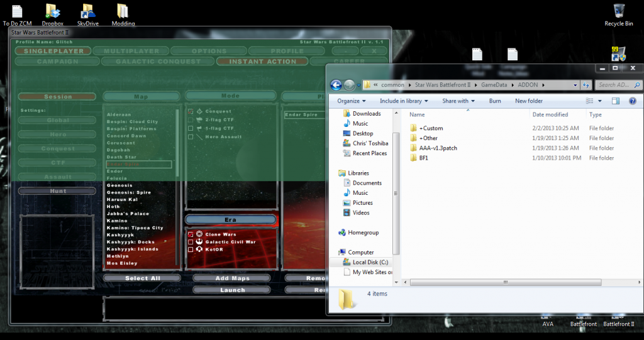Click Explorer Forward navigation arrow

coord(349,85)
